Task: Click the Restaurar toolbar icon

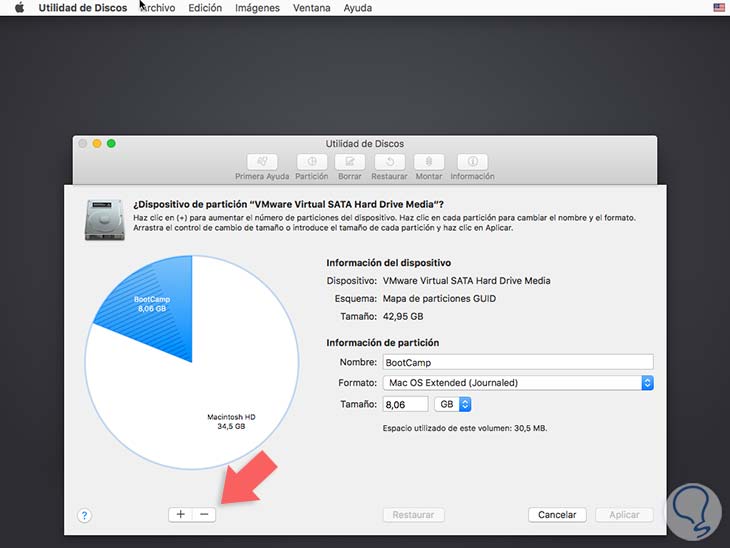Action: (389, 162)
